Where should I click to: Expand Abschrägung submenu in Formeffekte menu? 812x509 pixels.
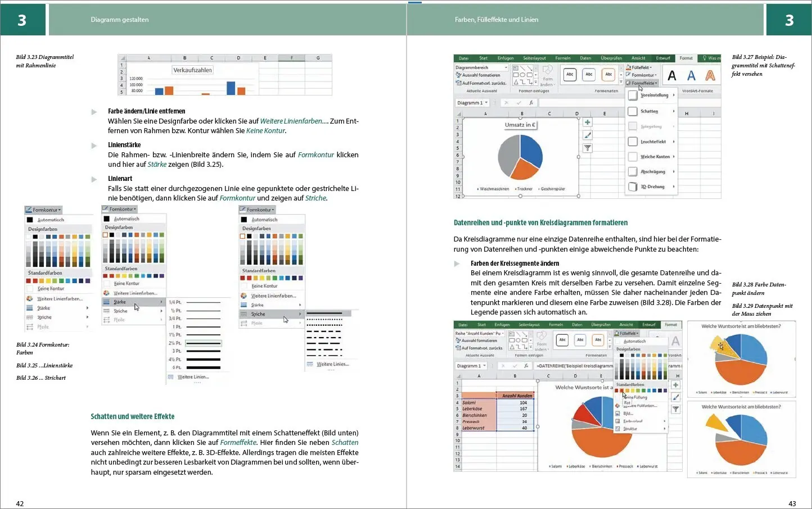(651, 172)
